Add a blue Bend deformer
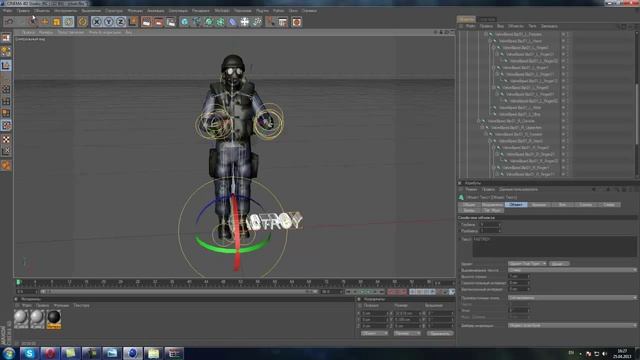 coord(232,22)
